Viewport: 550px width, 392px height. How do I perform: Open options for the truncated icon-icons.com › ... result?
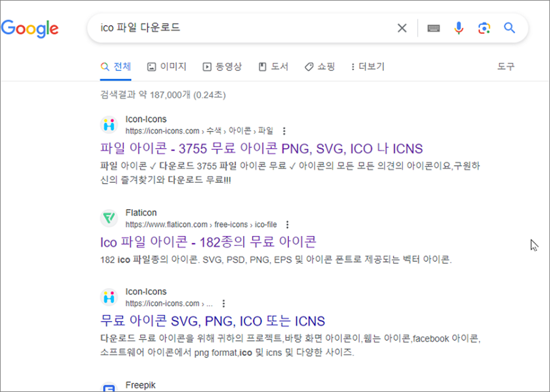(224, 303)
